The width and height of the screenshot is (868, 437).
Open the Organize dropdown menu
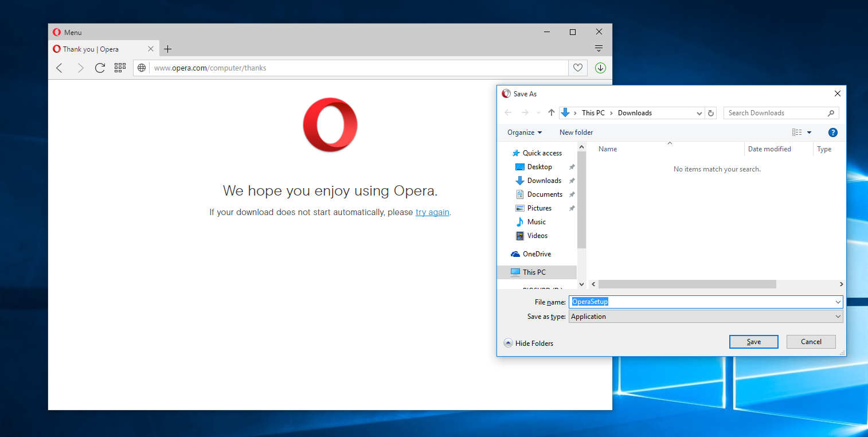[x=524, y=132]
